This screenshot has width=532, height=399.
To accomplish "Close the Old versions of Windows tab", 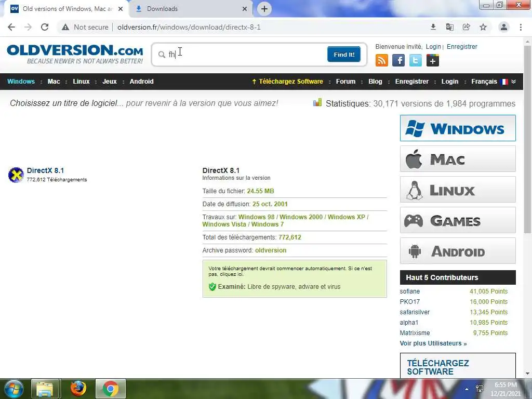I will (x=121, y=9).
